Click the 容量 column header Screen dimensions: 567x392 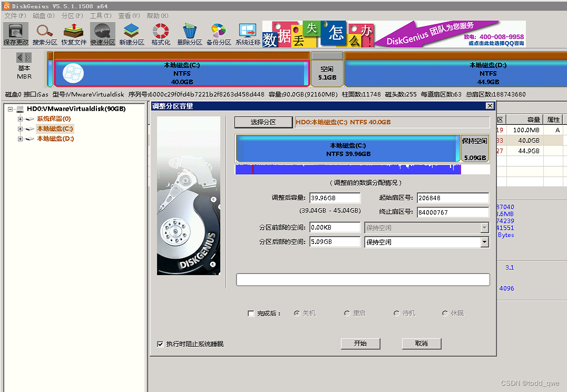pyautogui.click(x=524, y=120)
